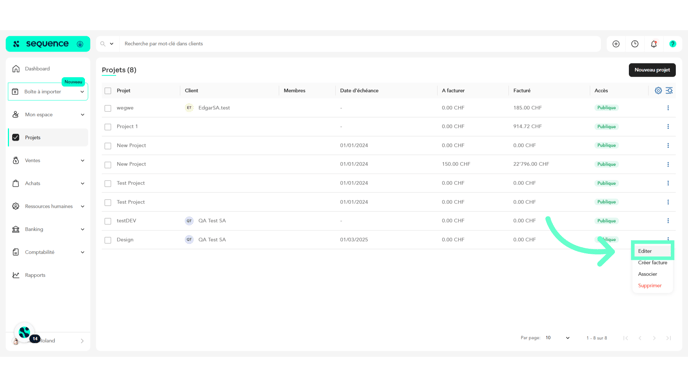Check the Project 1 checkbox
This screenshot has width=688, height=387.
click(108, 127)
